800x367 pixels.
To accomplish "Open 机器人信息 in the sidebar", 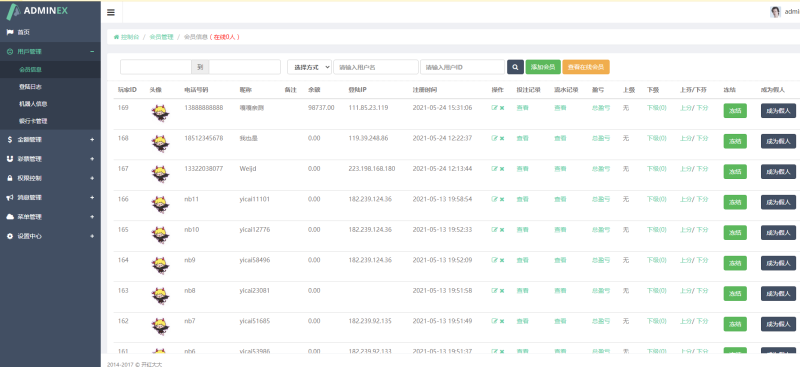I will pos(50,104).
